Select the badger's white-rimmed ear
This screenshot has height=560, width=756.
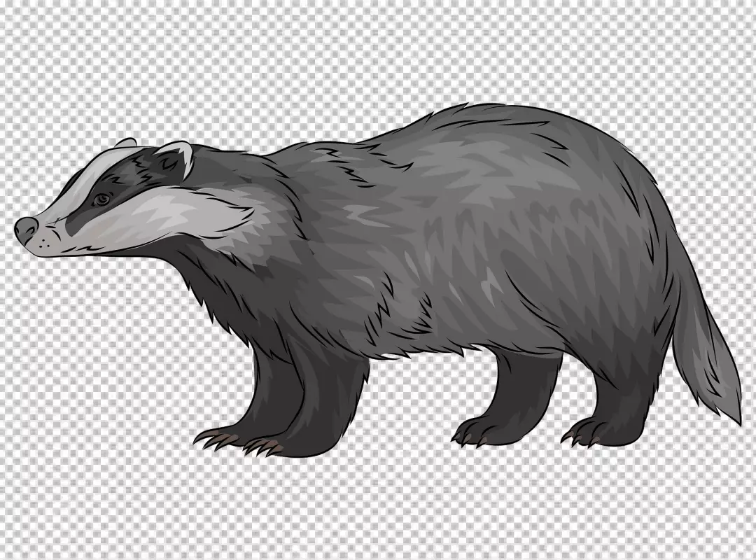174,157
